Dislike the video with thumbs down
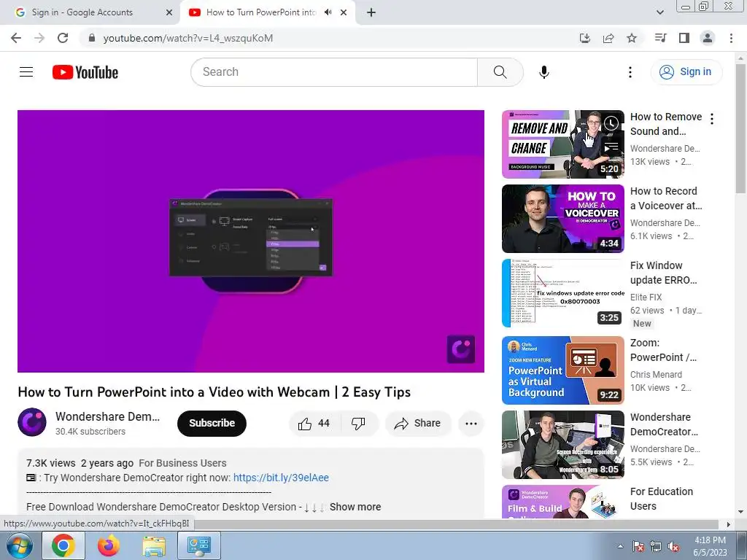747x560 pixels. coord(357,423)
